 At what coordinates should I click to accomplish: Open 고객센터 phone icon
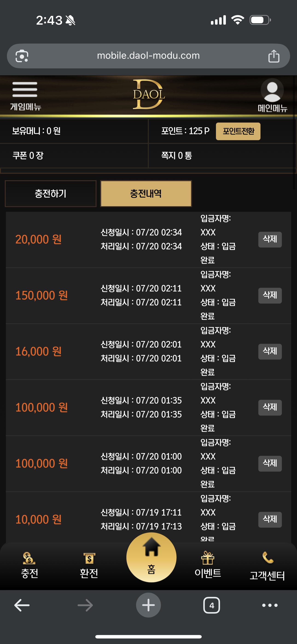(x=267, y=566)
